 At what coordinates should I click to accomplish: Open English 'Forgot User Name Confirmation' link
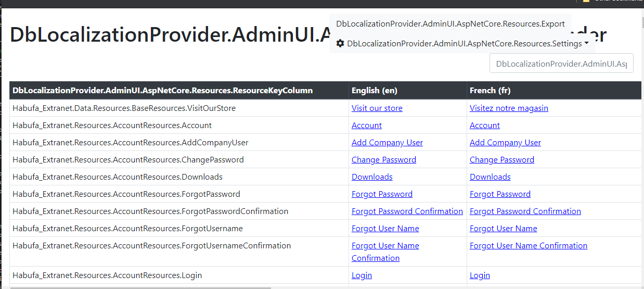[385, 252]
